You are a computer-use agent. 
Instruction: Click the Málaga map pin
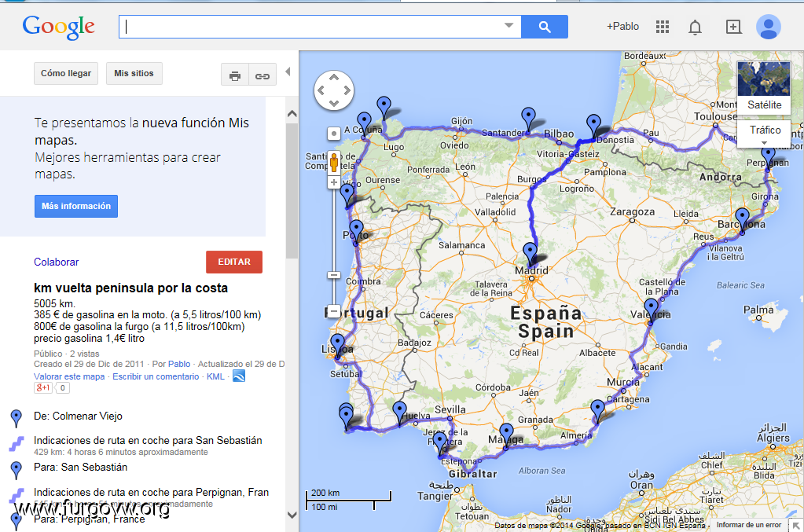click(506, 435)
